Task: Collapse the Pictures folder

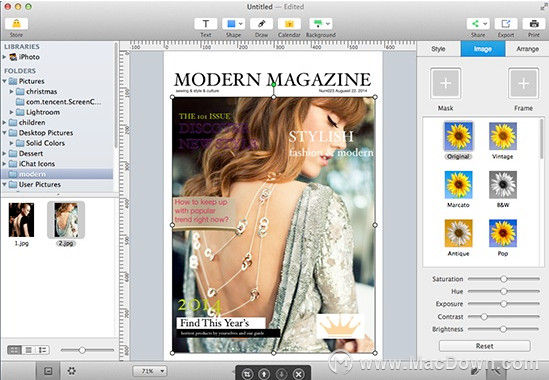Action: 4,81
